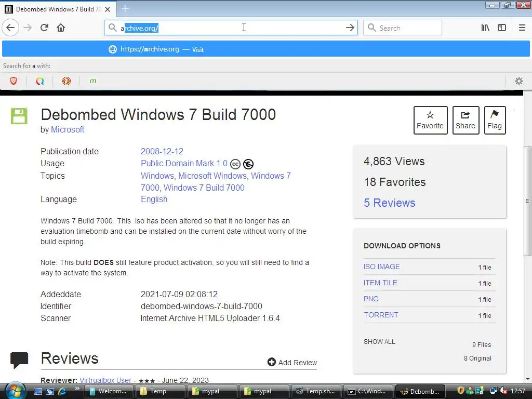This screenshot has height=399, width=532.
Task: Open the browser home page
Action: (61, 28)
